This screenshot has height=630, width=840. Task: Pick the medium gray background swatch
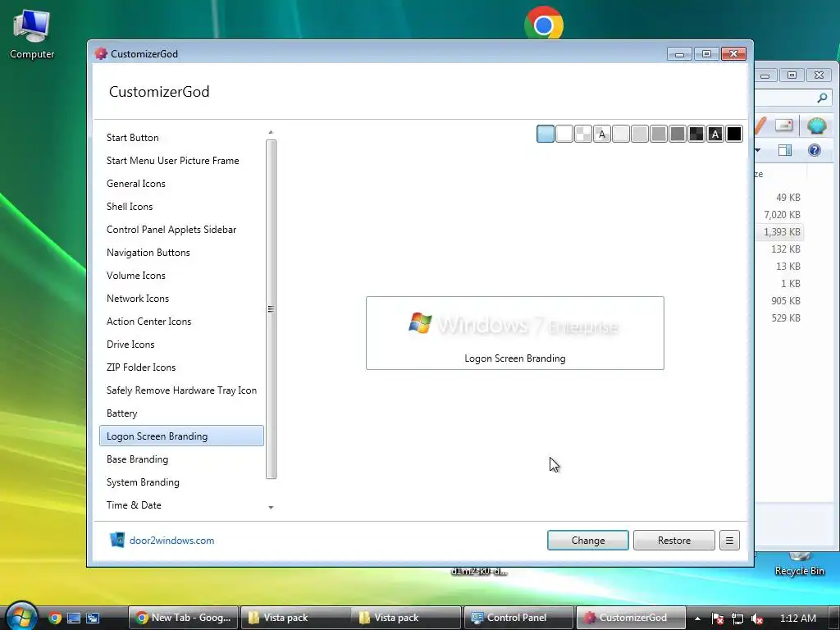coord(659,134)
